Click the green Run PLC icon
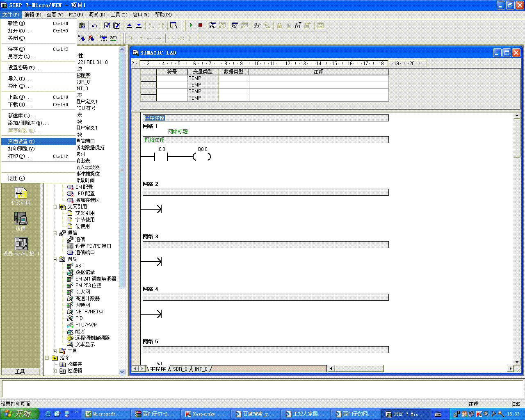The height and width of the screenshot is (420, 525). 191,25
